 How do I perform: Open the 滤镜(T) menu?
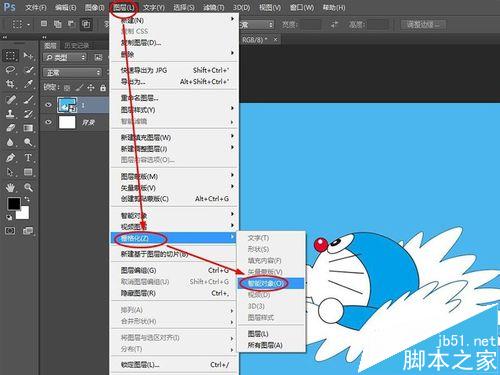point(214,7)
